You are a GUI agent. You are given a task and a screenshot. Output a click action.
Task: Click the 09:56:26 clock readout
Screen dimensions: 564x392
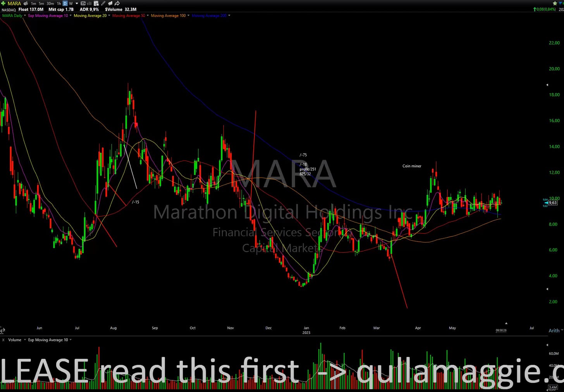tap(501, 330)
